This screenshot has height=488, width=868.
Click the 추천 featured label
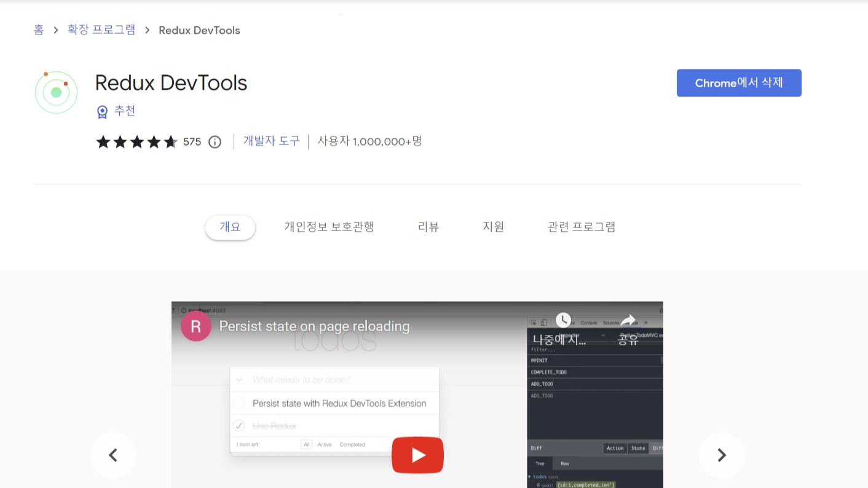[125, 111]
